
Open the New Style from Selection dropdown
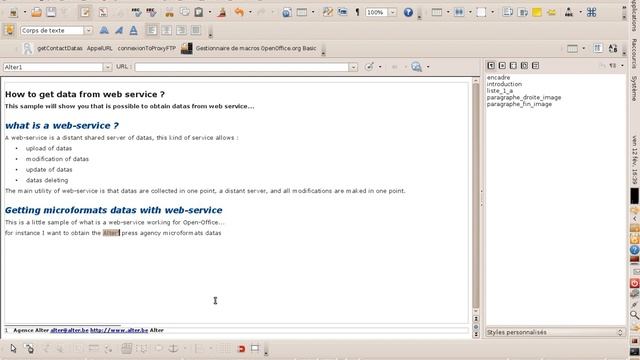(x=622, y=66)
